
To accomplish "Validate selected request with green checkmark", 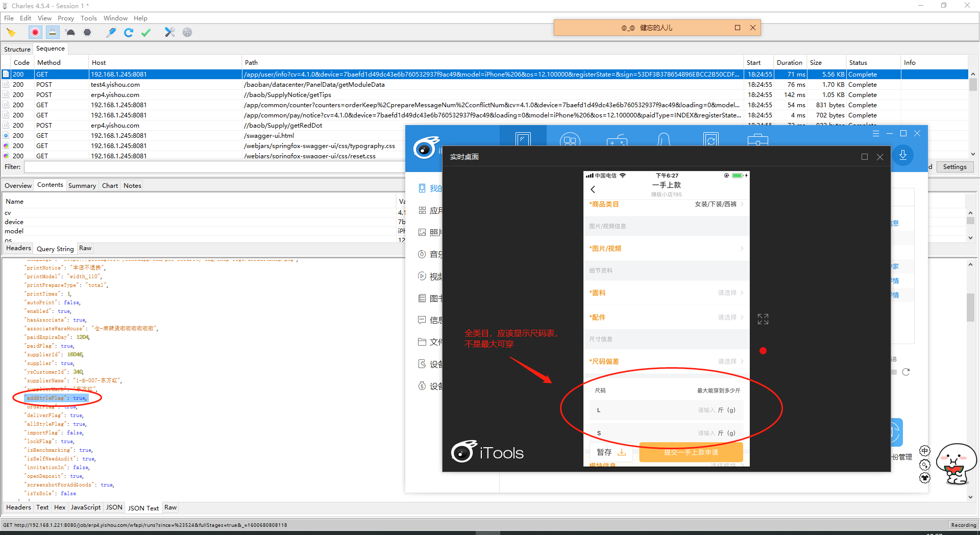I will coord(146,33).
